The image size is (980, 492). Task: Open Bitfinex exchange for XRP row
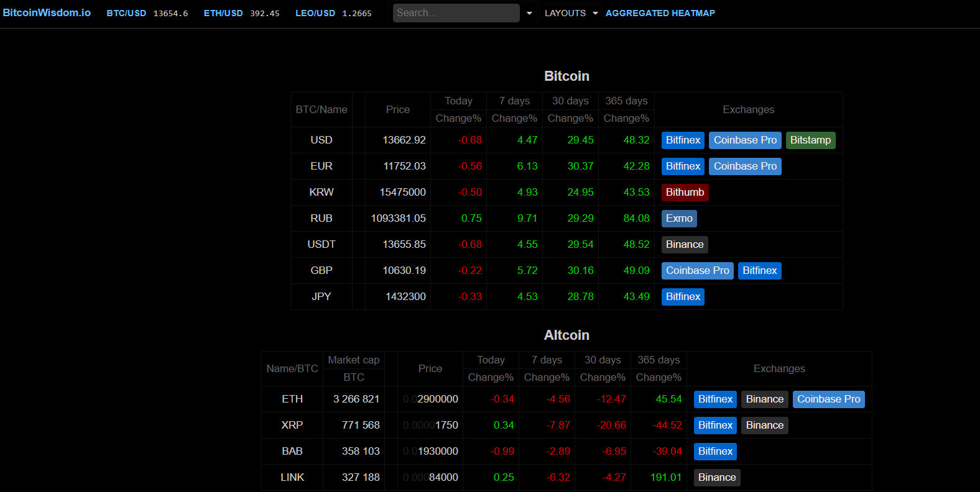[715, 426]
